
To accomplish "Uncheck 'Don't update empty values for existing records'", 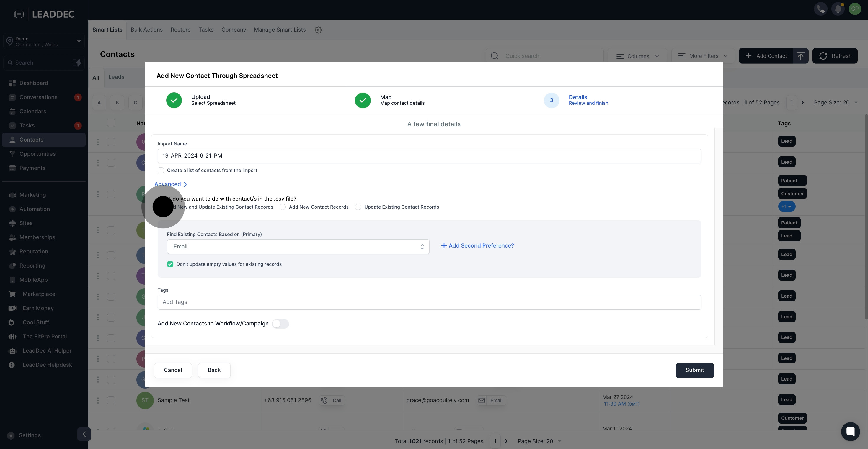I will coord(170,264).
